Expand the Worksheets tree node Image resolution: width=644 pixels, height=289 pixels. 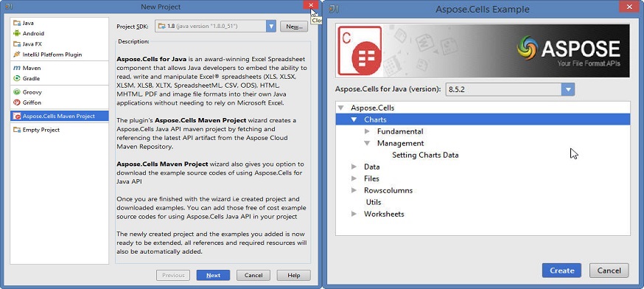click(x=354, y=215)
